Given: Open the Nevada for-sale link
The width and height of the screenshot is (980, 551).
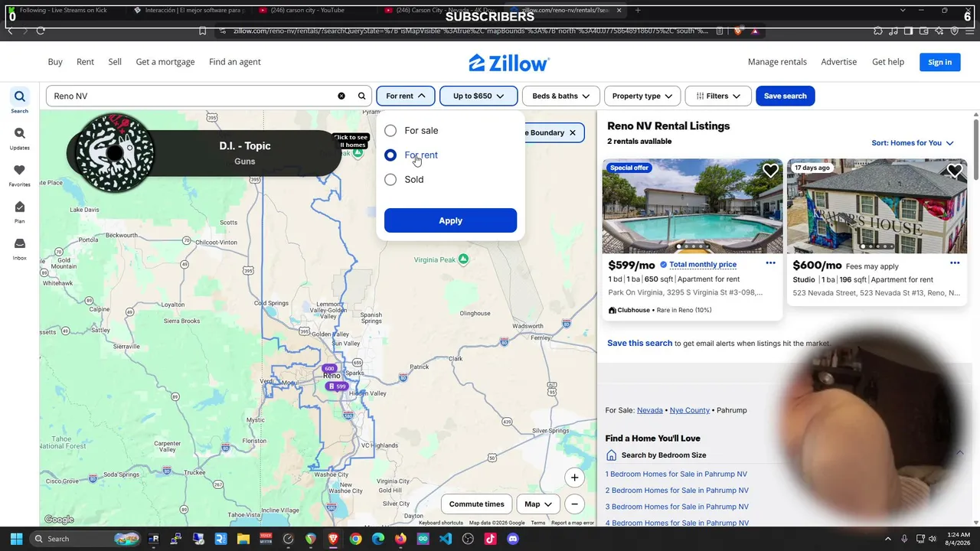Looking at the screenshot, I should 650,410.
